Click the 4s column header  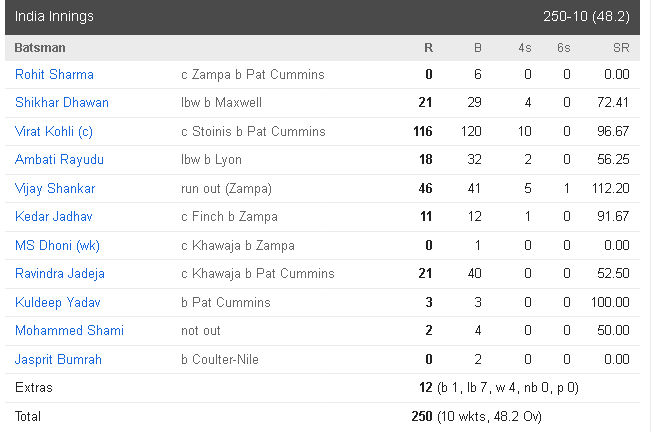click(x=525, y=48)
